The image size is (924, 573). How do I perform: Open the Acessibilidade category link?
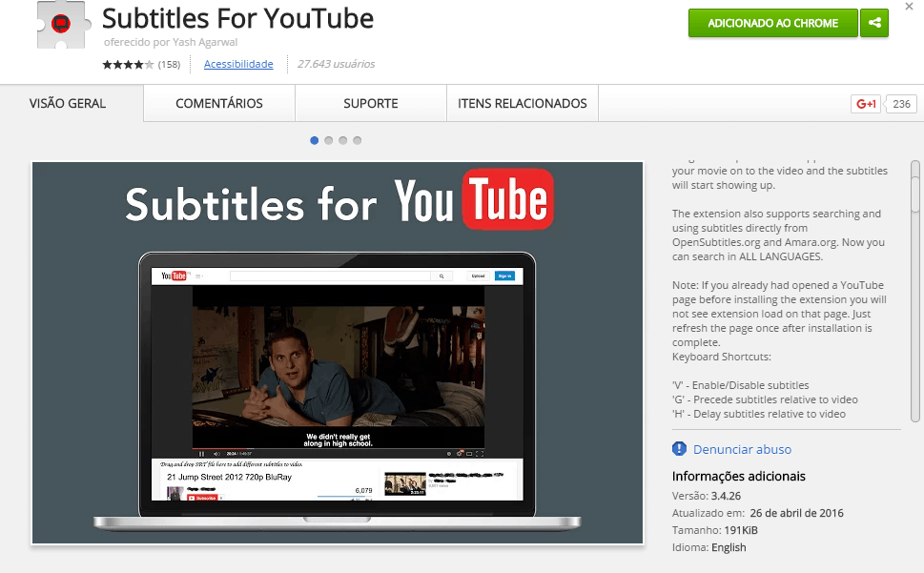click(238, 64)
